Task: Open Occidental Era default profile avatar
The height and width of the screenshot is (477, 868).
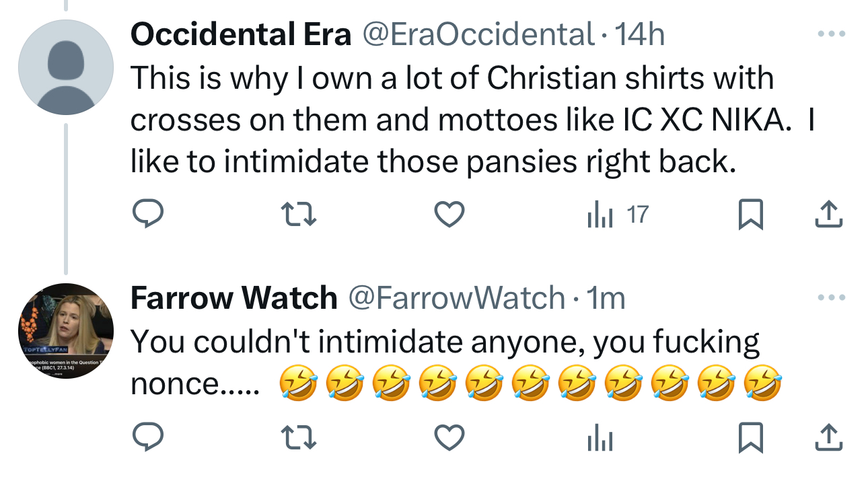Action: (65, 67)
